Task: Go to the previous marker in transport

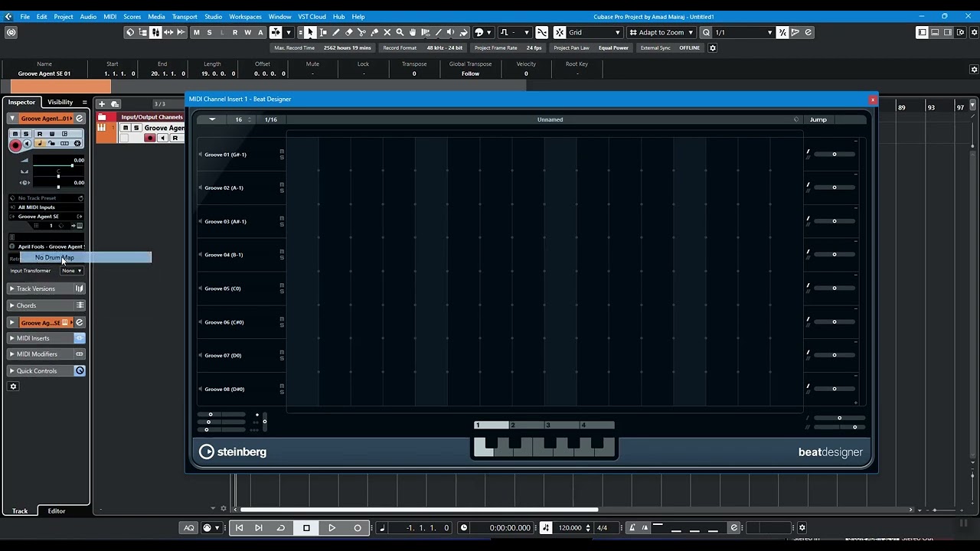Action: click(239, 527)
